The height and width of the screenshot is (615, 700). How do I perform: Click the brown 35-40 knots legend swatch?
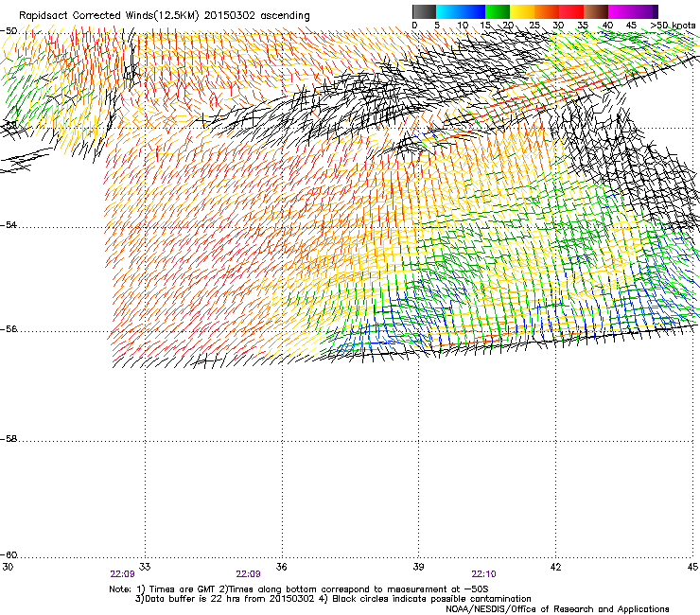pyautogui.click(x=596, y=11)
